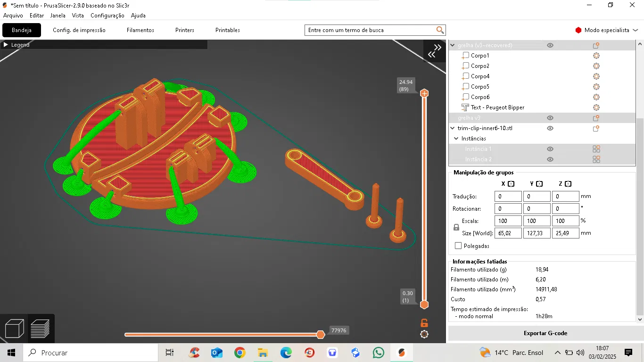This screenshot has height=362, width=644.
Task: Click the Escala Z input field
Action: point(565,221)
